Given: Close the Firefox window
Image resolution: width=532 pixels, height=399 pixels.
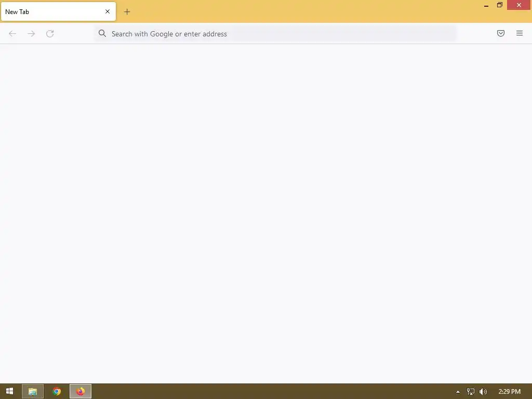Looking at the screenshot, I should (519, 5).
